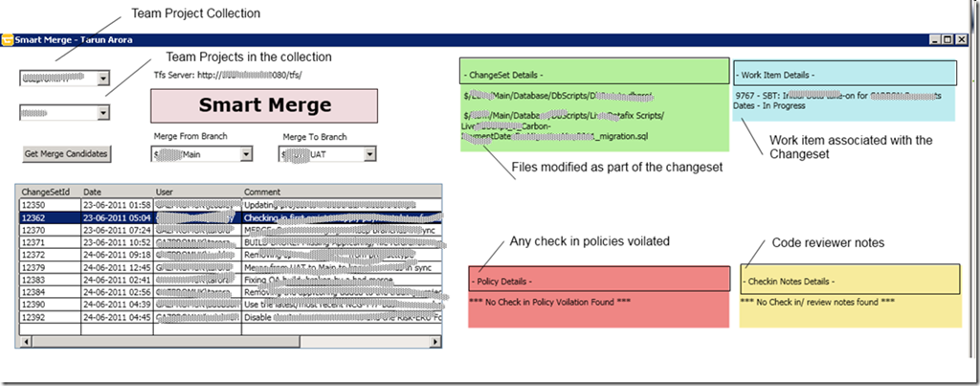Minimize the Smart Merge window
This screenshot has height=386, width=980.
click(x=935, y=40)
